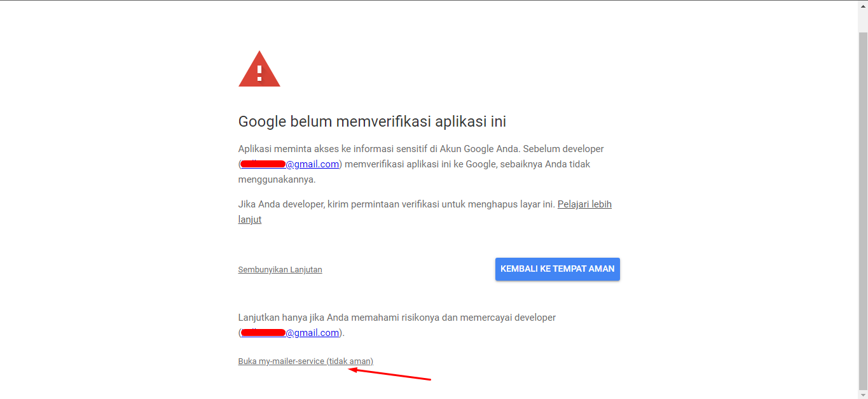The height and width of the screenshot is (399, 868).
Task: Click the heading Google belum memverifikasi aplikasi ini
Action: pyautogui.click(x=372, y=121)
